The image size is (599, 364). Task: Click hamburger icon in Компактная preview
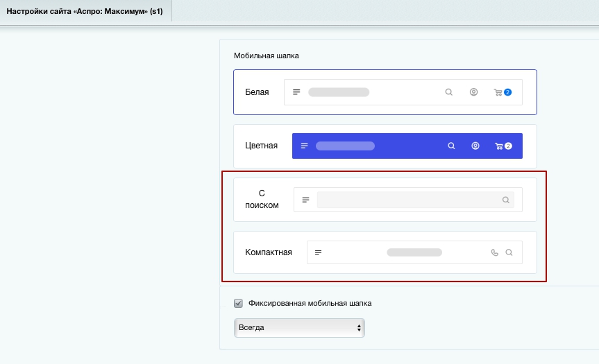(318, 252)
